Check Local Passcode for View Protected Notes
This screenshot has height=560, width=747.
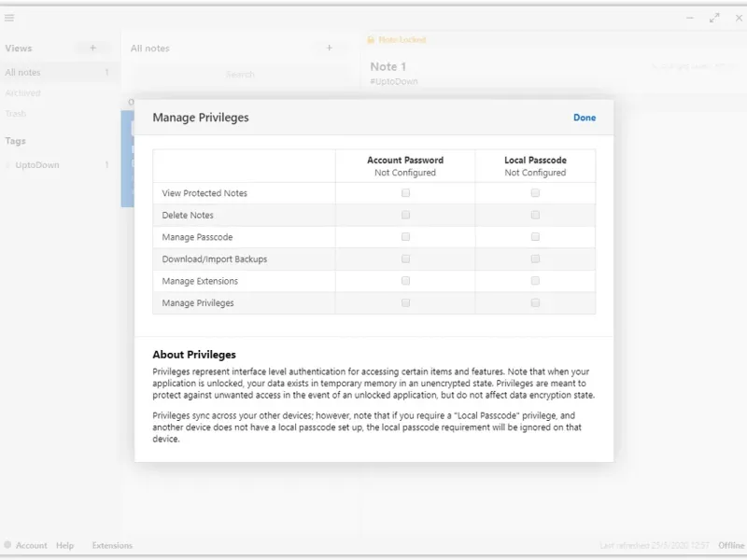535,193
